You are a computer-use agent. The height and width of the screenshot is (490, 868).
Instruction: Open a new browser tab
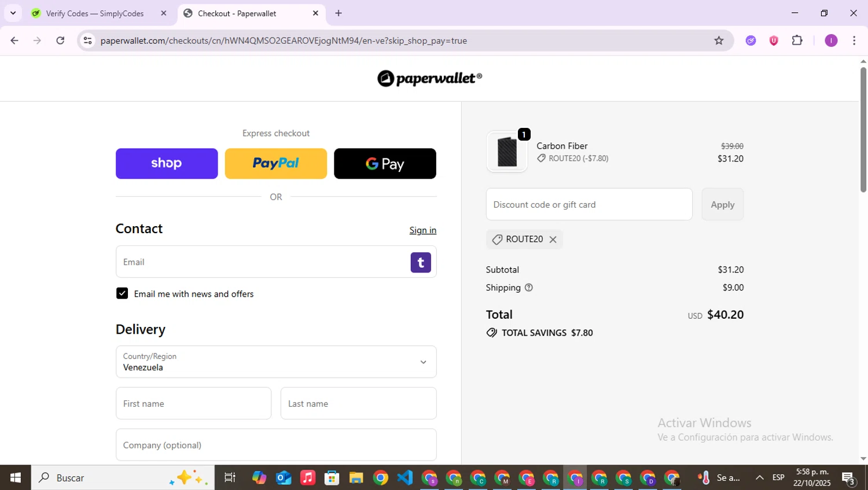point(339,13)
